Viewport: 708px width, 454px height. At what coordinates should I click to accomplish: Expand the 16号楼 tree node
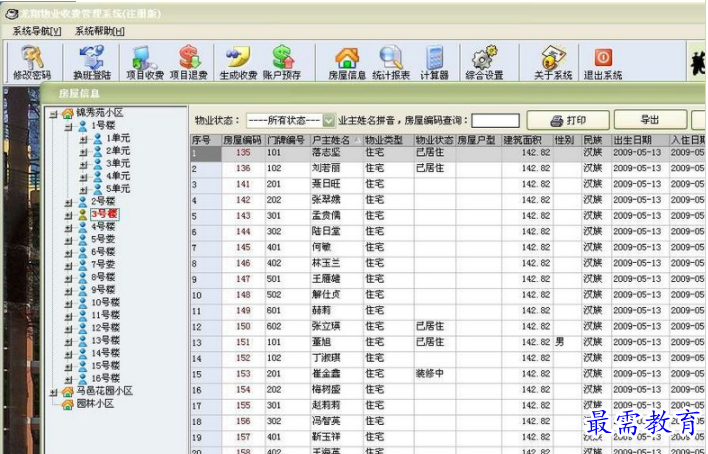tap(69, 379)
